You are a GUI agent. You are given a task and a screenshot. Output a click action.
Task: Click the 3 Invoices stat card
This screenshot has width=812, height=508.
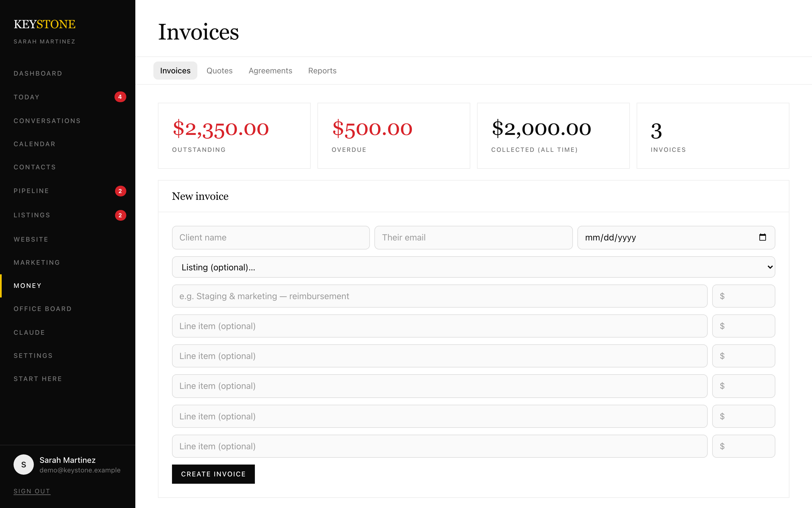[x=713, y=136]
